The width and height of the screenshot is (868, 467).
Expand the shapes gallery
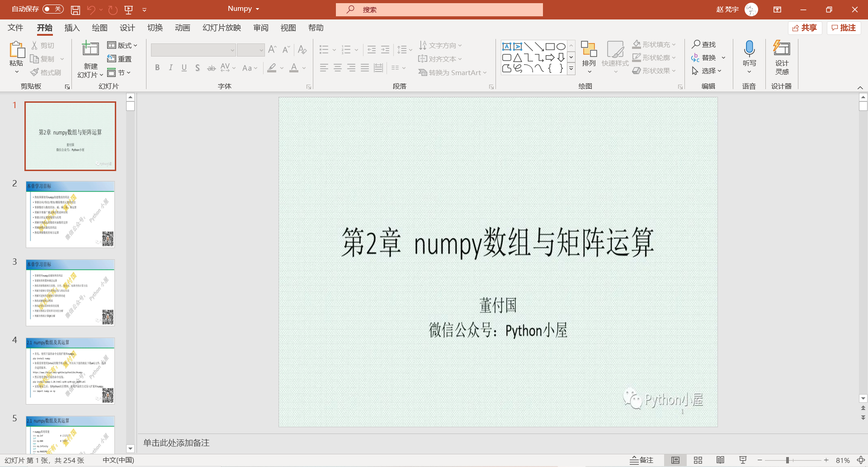point(571,68)
